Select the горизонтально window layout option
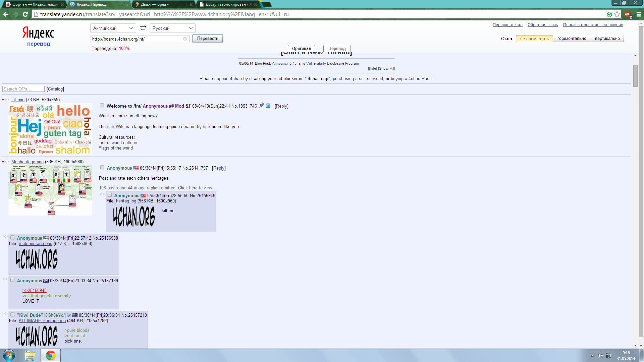 click(x=572, y=39)
